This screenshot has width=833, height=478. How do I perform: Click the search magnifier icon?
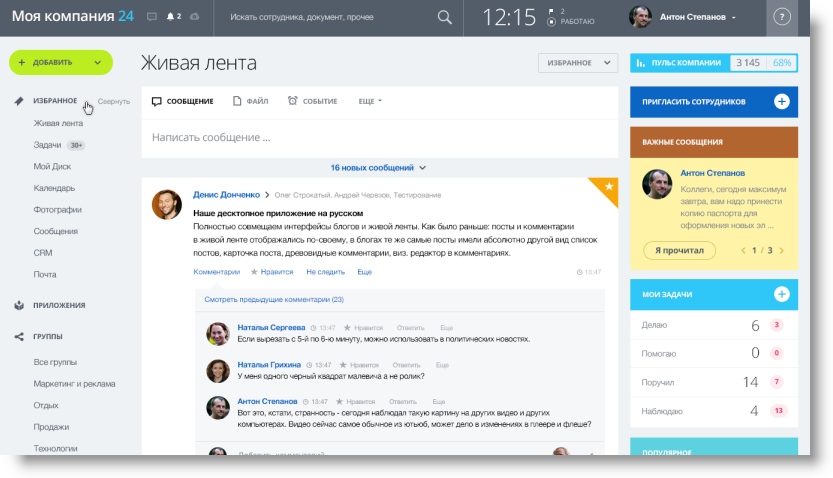coord(444,17)
